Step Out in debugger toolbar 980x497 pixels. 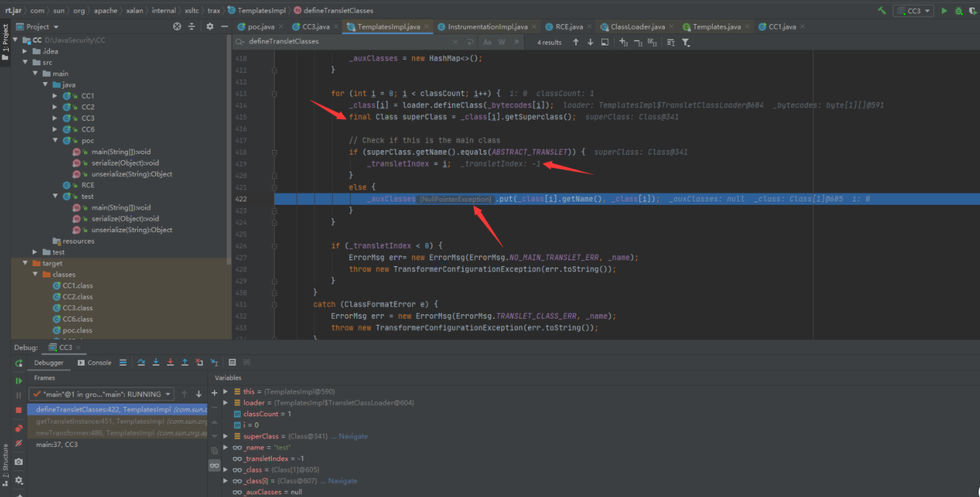pos(185,362)
